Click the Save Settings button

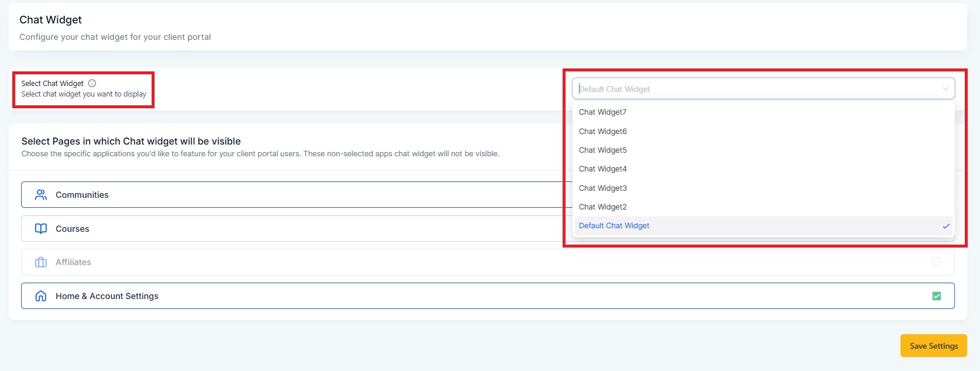(x=933, y=346)
